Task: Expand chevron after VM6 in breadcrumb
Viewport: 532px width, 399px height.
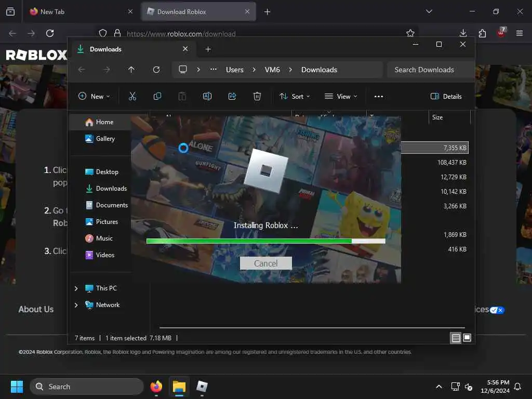Action: (x=290, y=70)
